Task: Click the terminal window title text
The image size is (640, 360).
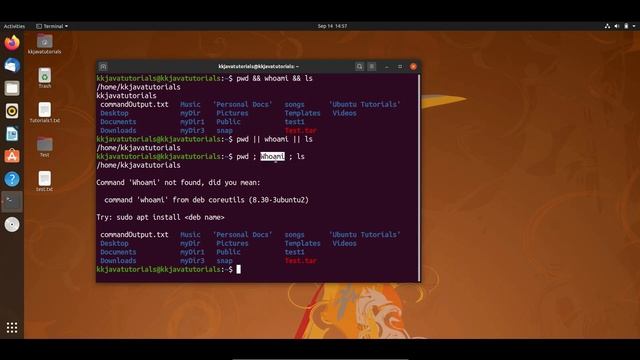Action: pyautogui.click(x=258, y=67)
